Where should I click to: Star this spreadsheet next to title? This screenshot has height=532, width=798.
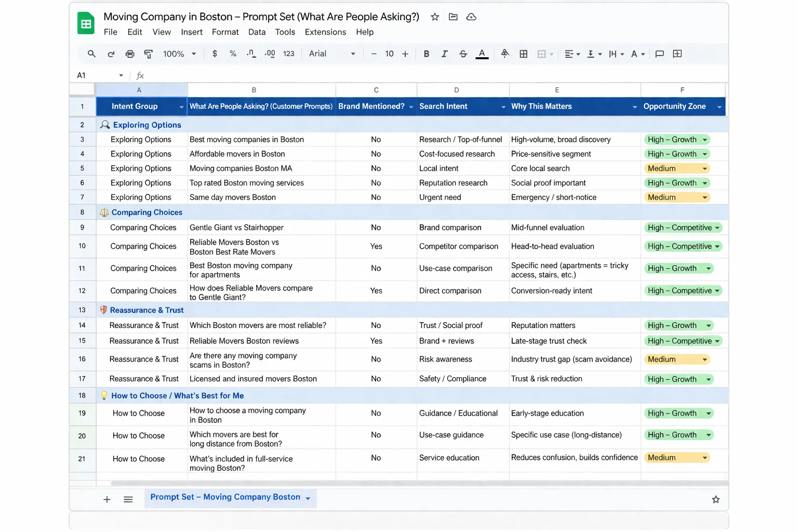point(435,17)
